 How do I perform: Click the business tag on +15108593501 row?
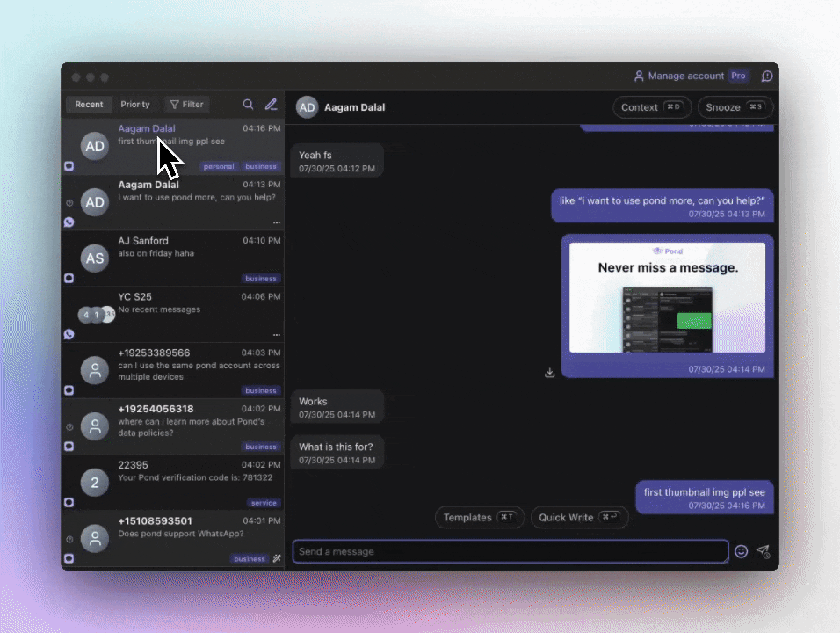(250, 558)
